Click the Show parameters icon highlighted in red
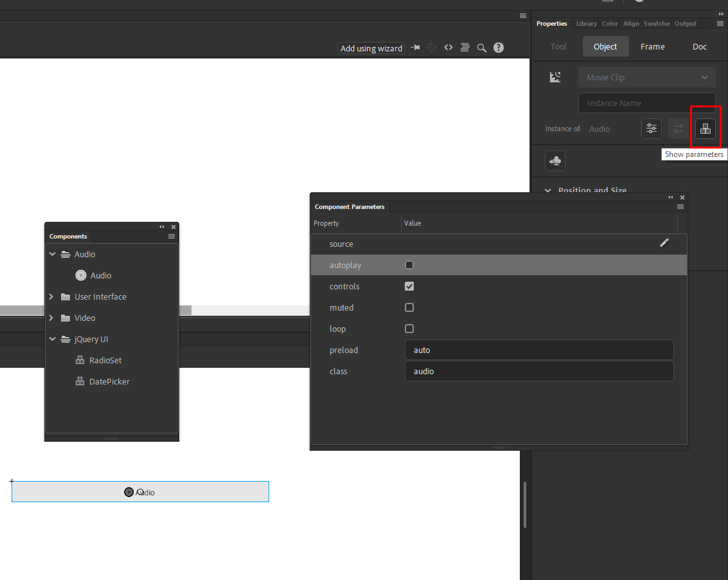This screenshot has height=580, width=728. (x=706, y=129)
